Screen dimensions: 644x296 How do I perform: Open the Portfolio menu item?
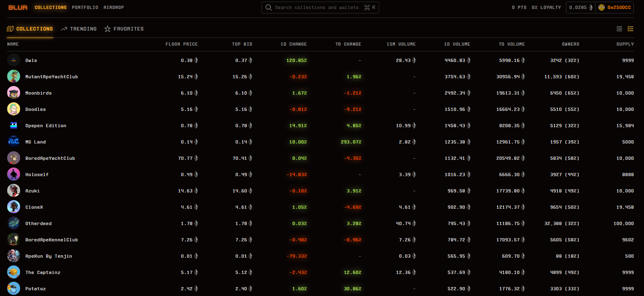click(85, 7)
